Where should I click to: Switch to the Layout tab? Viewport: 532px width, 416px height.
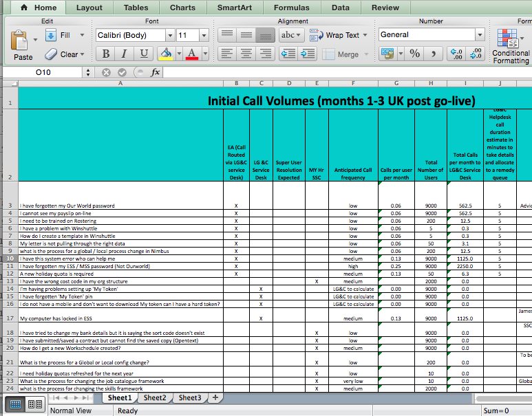(x=89, y=8)
